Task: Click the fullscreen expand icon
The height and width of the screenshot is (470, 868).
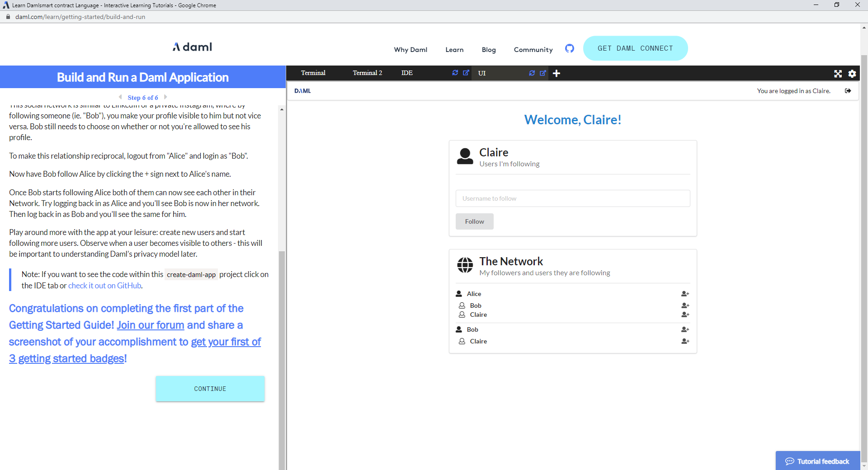Action: 838,74
